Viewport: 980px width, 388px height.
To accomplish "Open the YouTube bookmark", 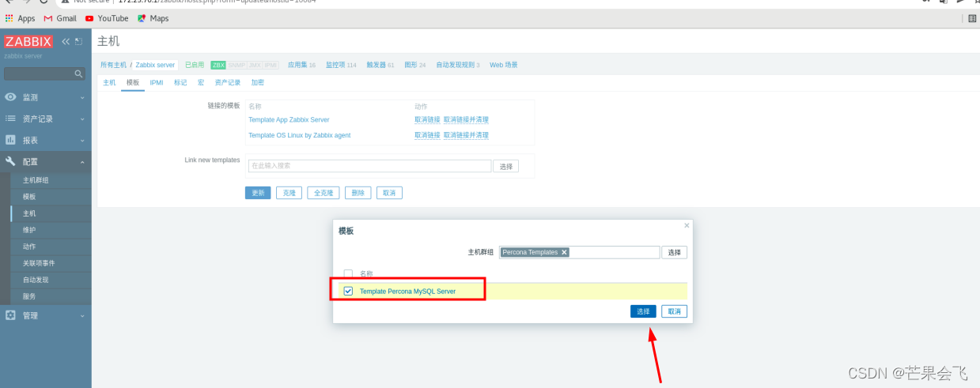I will 107,18.
